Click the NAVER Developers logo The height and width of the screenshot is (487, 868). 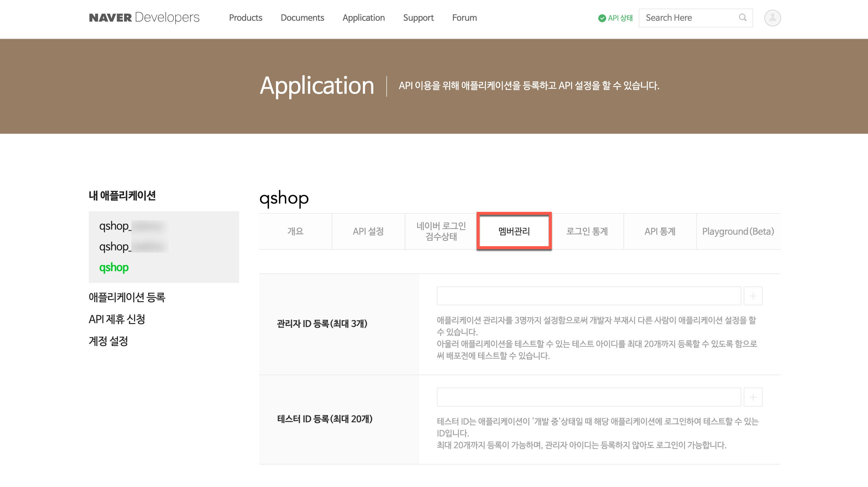(x=144, y=17)
